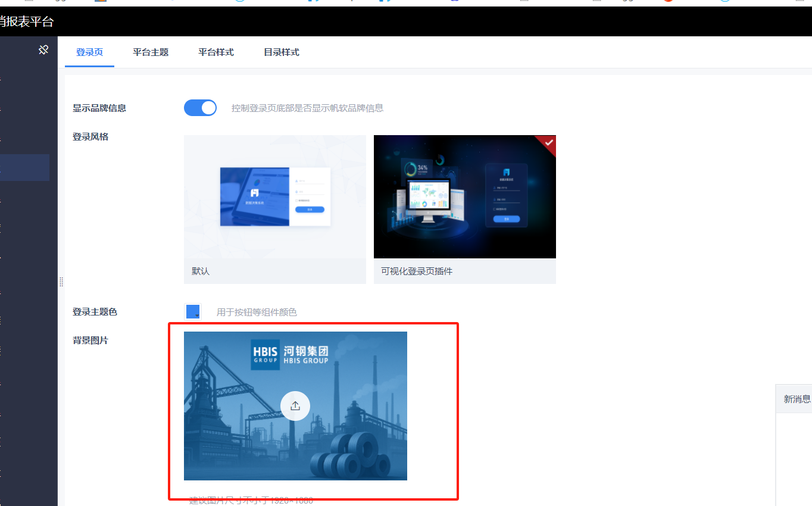This screenshot has width=812, height=506.
Task: Open the 登录主题色 color picker swatch
Action: (x=193, y=312)
